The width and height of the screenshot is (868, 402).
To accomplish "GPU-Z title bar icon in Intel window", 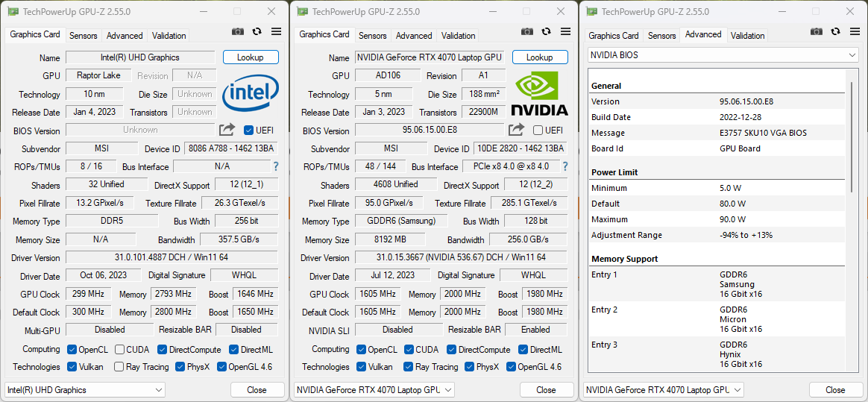I will tap(12, 12).
